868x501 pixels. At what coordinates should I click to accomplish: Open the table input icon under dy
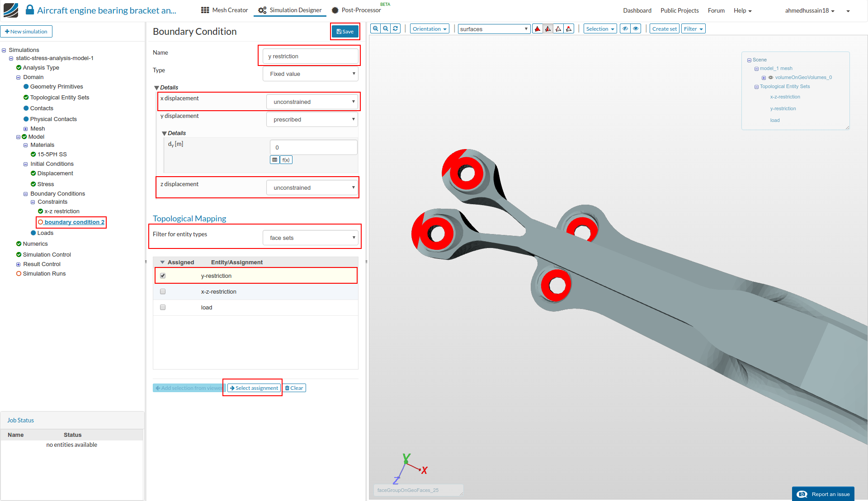tap(275, 160)
